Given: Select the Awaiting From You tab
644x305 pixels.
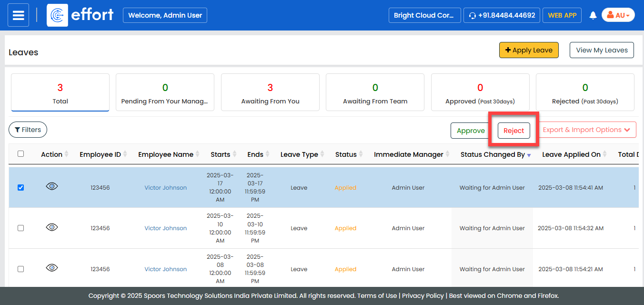Looking at the screenshot, I should tap(270, 92).
